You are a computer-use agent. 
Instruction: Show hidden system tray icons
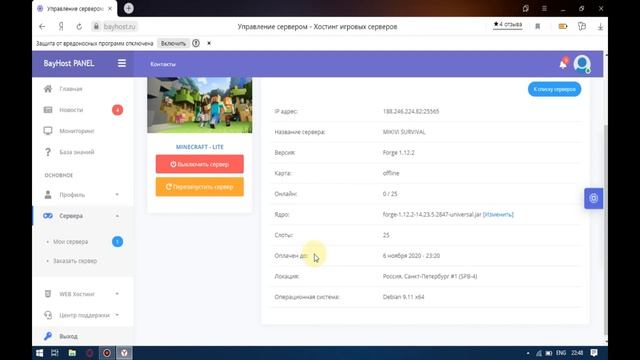[x=528, y=353]
